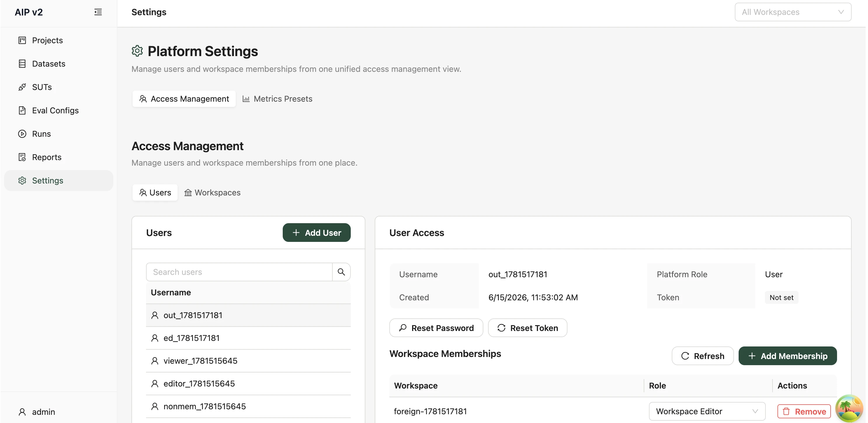
Task: Click the Add Membership button
Action: pyautogui.click(x=787, y=356)
